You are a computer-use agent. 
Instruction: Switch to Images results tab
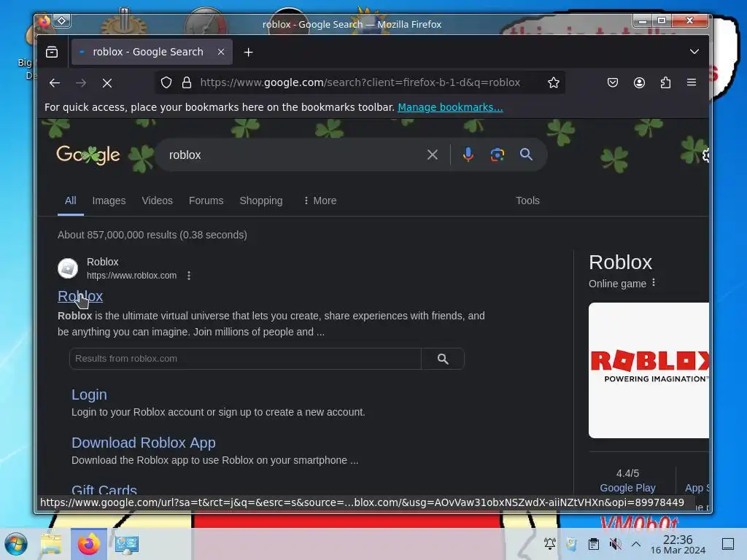109,201
